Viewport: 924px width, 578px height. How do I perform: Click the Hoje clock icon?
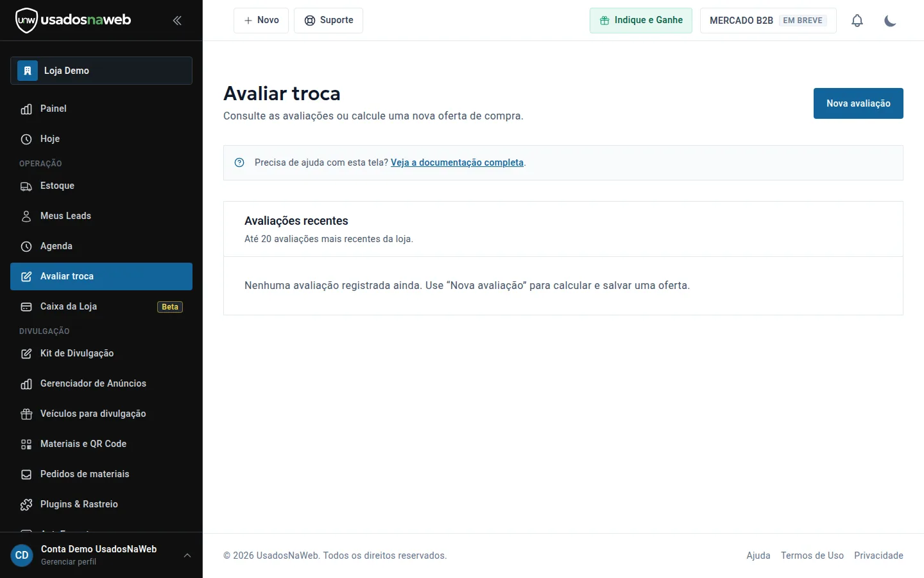[x=26, y=139]
